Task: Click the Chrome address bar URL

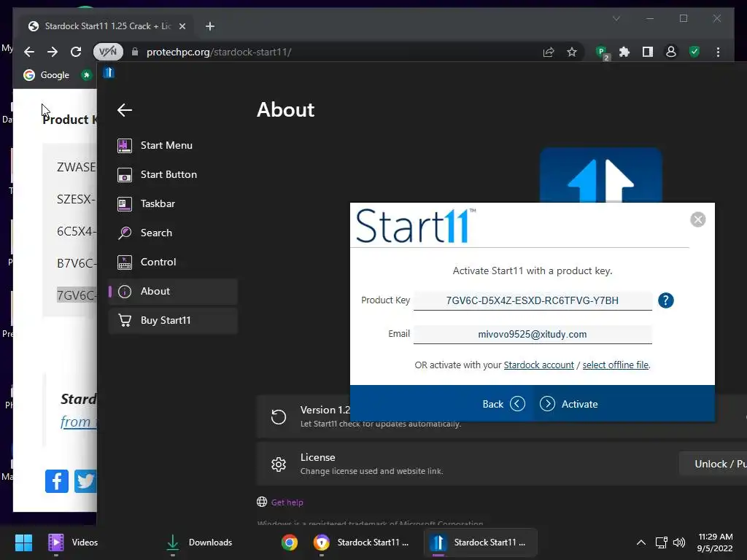Action: pos(219,52)
